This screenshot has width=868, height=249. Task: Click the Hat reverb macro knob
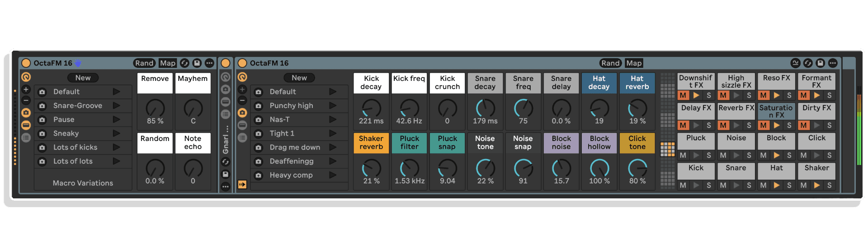637,108
